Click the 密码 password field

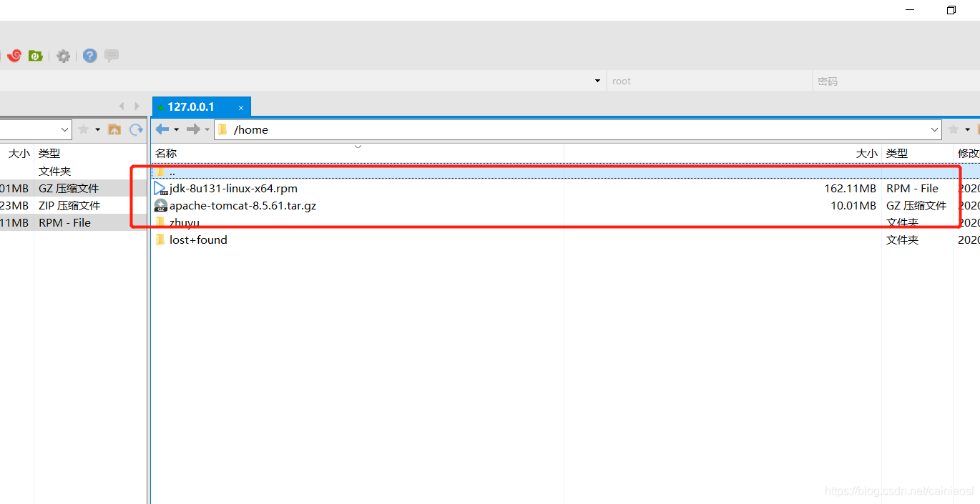tap(896, 81)
